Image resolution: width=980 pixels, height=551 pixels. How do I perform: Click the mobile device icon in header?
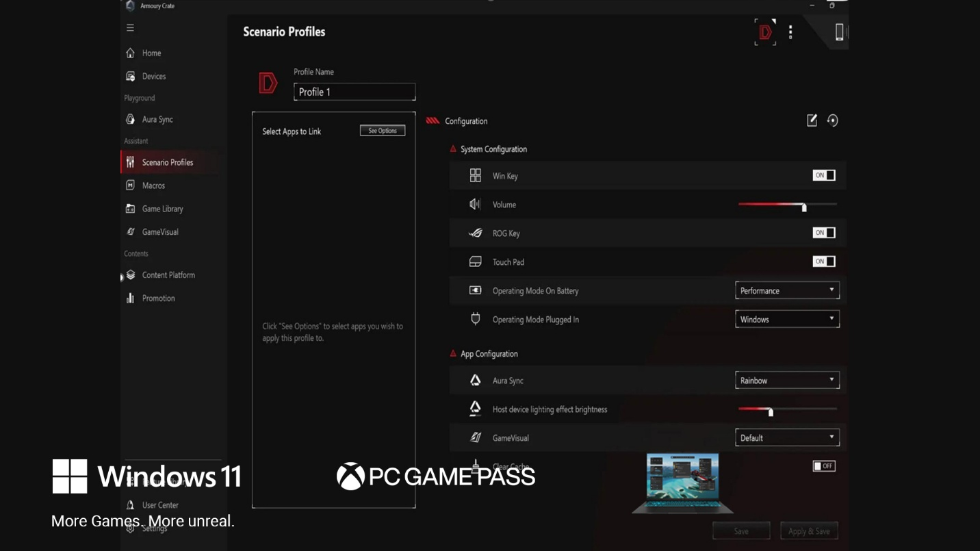(839, 32)
